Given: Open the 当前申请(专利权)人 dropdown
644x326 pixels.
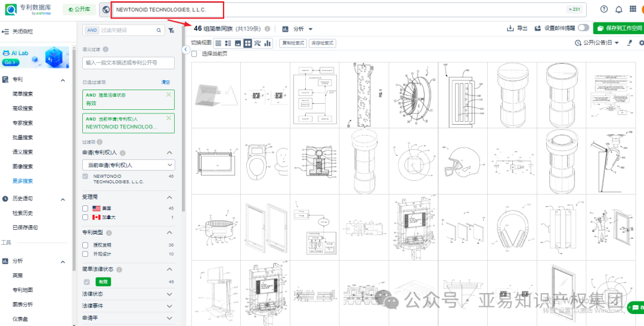Looking at the screenshot, I should click(x=129, y=165).
